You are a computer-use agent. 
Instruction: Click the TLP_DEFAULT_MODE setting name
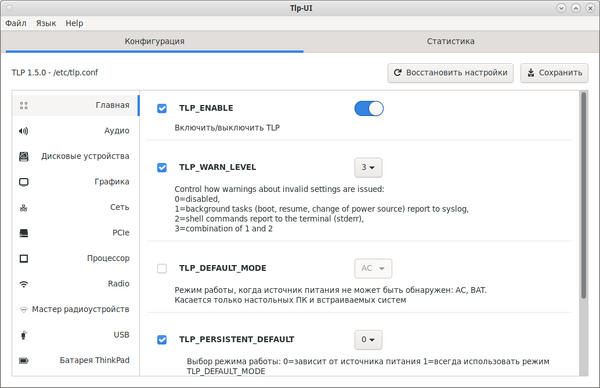223,268
